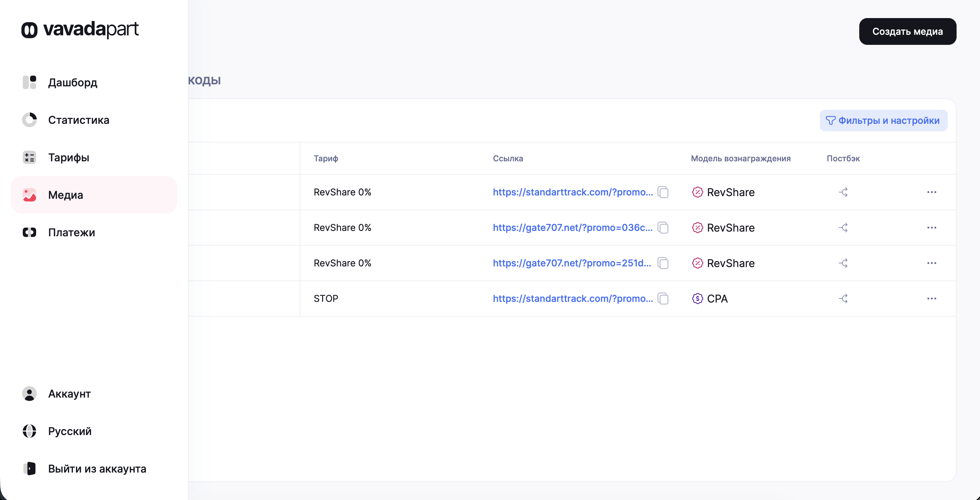The image size is (980, 500).
Task: Open postback settings for first RevShare row
Action: (x=843, y=192)
